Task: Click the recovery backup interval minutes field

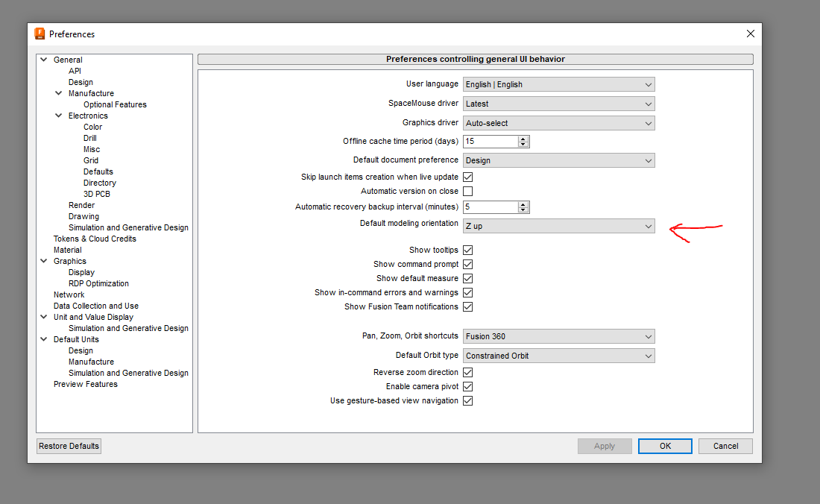Action: pyautogui.click(x=490, y=207)
